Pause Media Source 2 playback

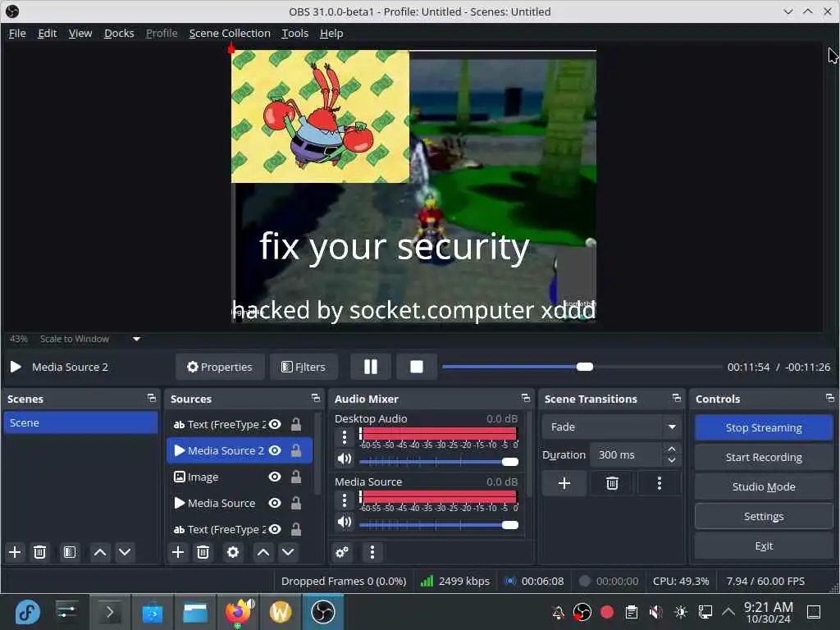(371, 367)
